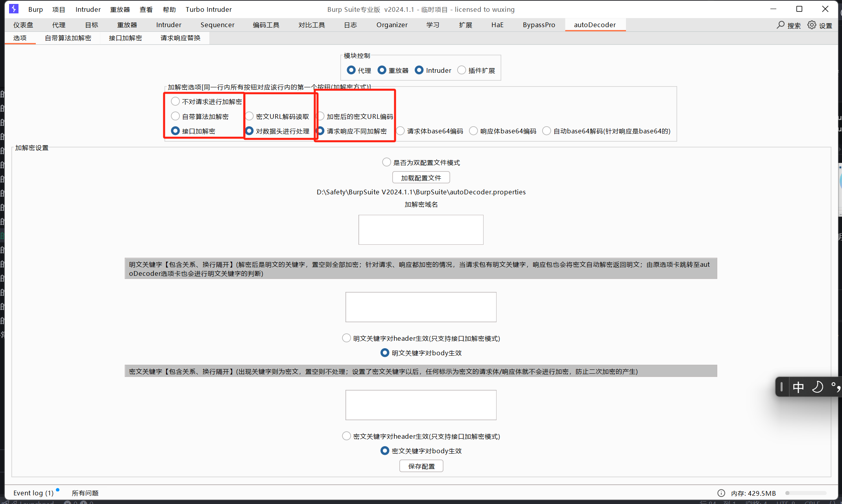Switch to the HaE tab

point(497,25)
